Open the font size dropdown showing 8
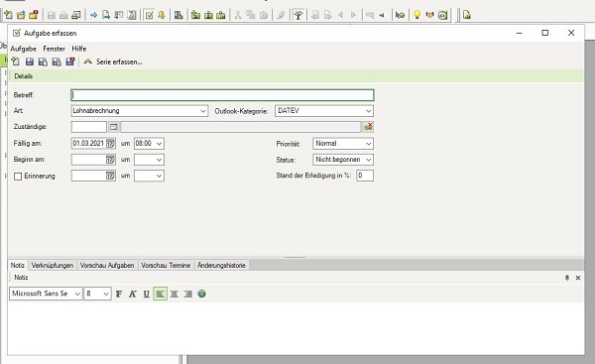This screenshot has height=364, width=595. click(106, 294)
